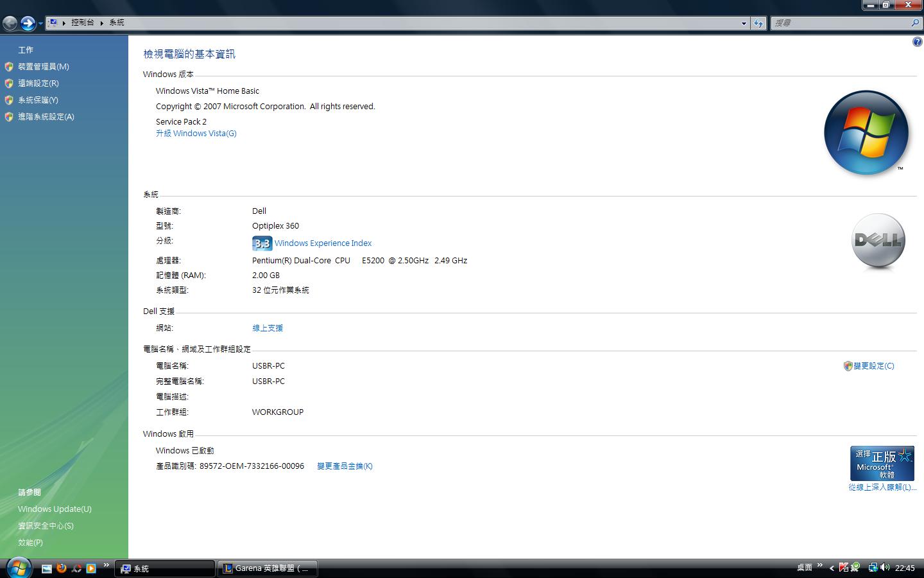This screenshot has height=578, width=924.
Task: Select the 系統 breadcrumb in the address bar
Action: click(x=117, y=22)
